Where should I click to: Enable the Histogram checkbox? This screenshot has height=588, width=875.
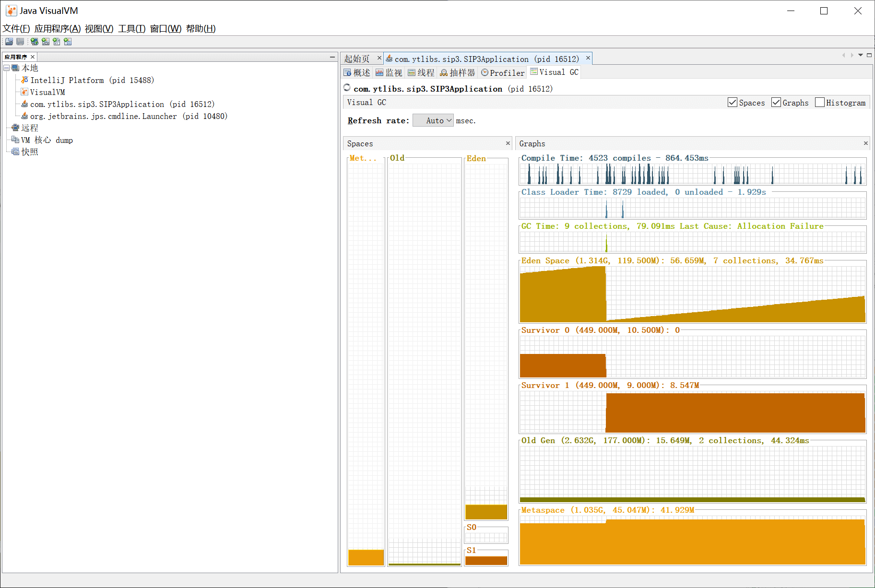click(x=820, y=102)
